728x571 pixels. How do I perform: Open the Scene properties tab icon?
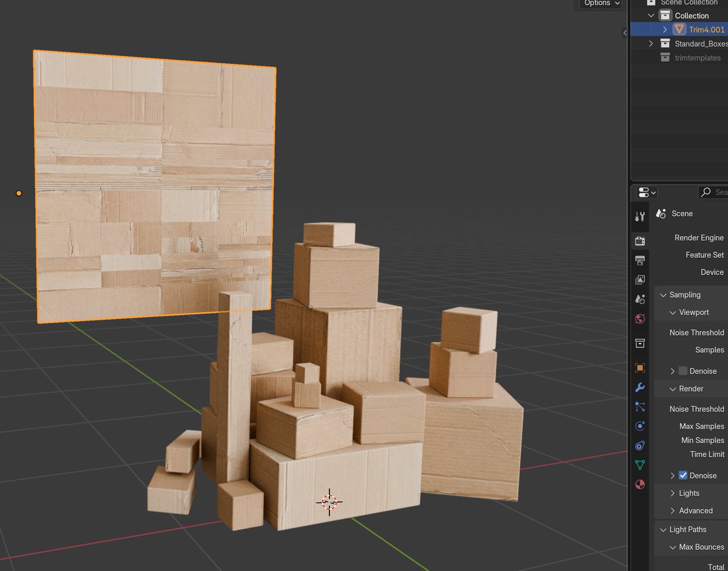point(639,299)
